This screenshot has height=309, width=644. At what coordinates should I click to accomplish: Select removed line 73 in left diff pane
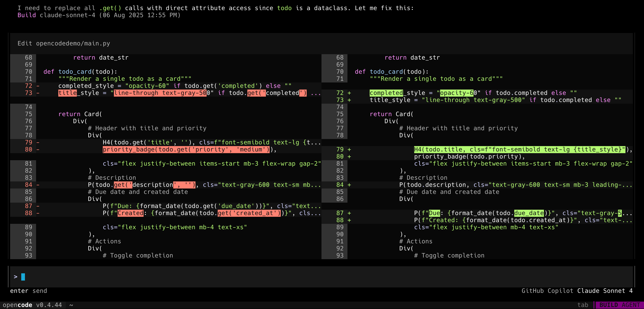point(175,93)
